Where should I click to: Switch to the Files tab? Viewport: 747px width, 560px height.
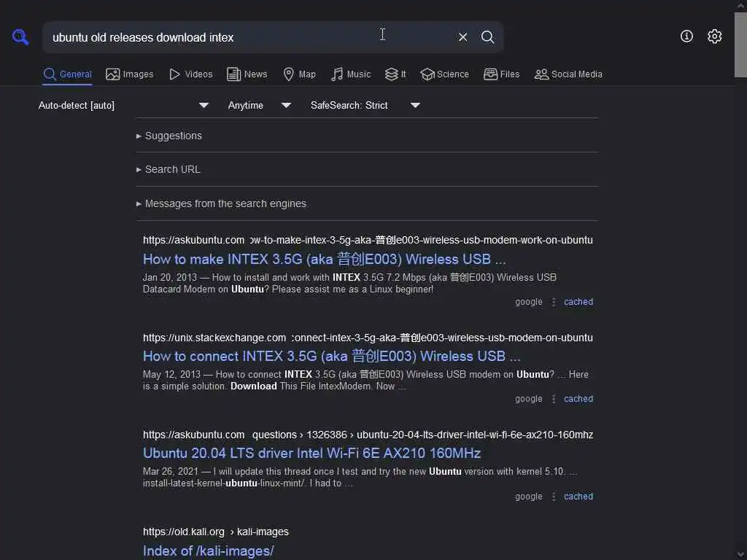pyautogui.click(x=502, y=74)
